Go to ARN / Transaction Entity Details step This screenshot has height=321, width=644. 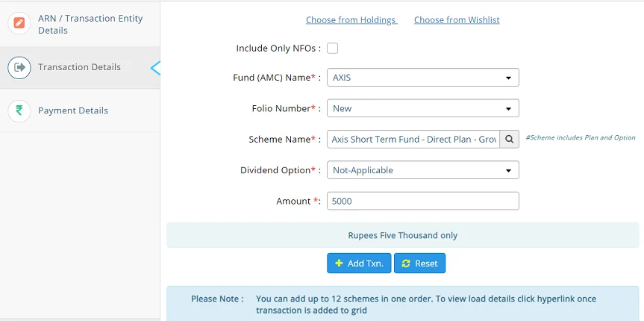pos(90,24)
